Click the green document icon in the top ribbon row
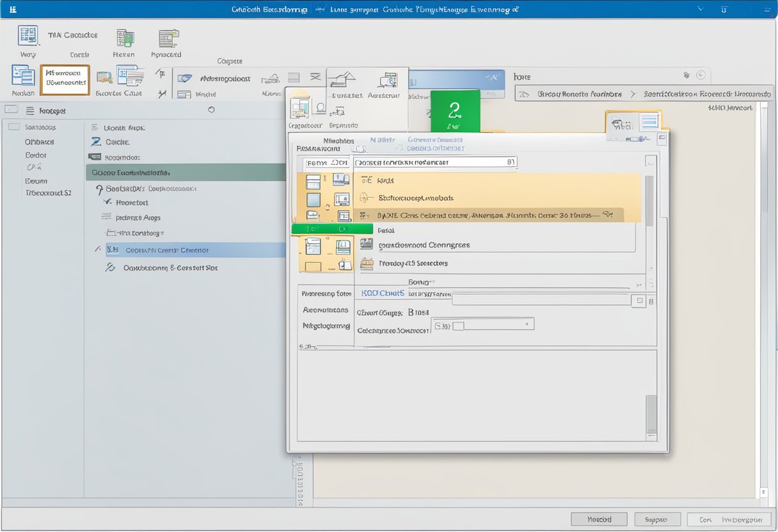 (125, 38)
